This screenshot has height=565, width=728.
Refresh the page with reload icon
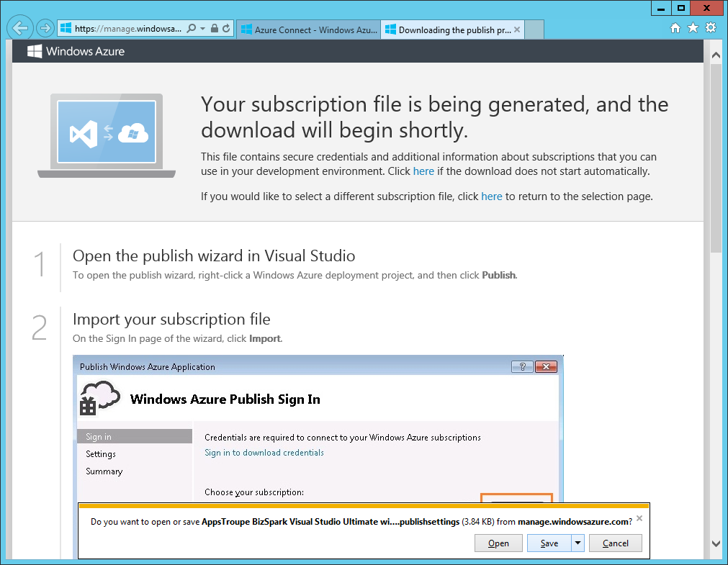tap(226, 28)
